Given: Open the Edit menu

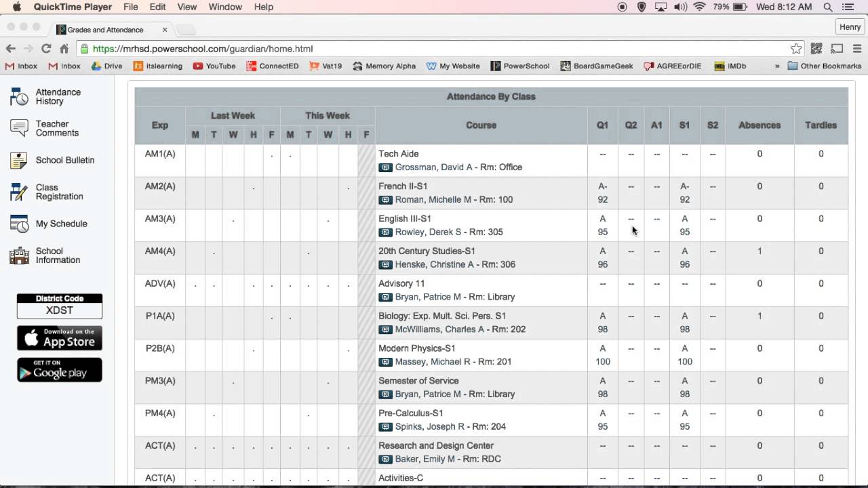Looking at the screenshot, I should click(158, 7).
